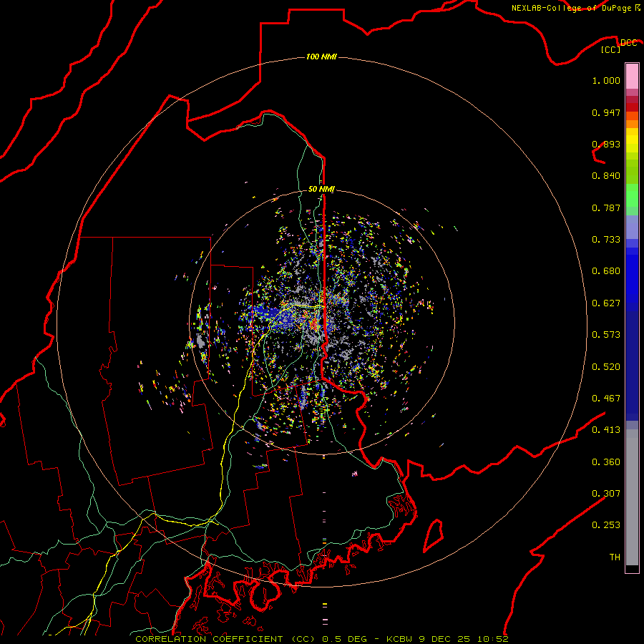Click the 0.520 legend value

(x=606, y=367)
